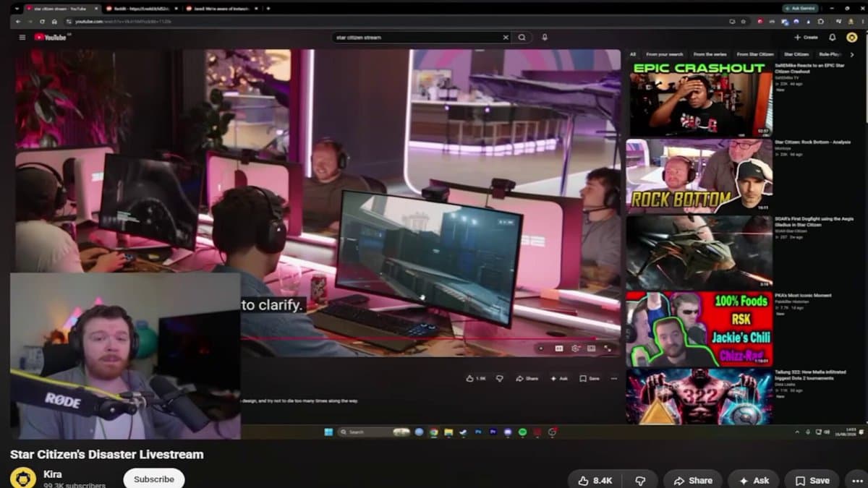Select the 'From Star Citizen' chip
The image size is (868, 488).
(x=754, y=54)
